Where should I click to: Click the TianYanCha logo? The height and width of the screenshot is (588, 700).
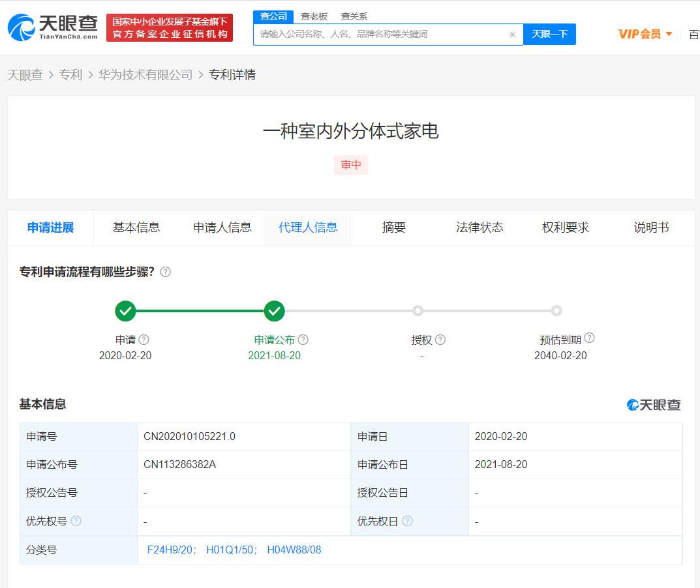53,27
